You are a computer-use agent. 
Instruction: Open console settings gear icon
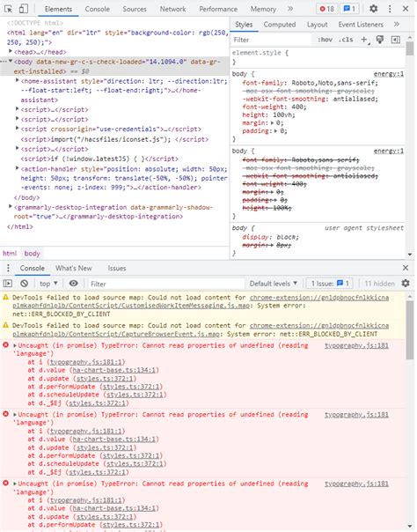(x=406, y=283)
